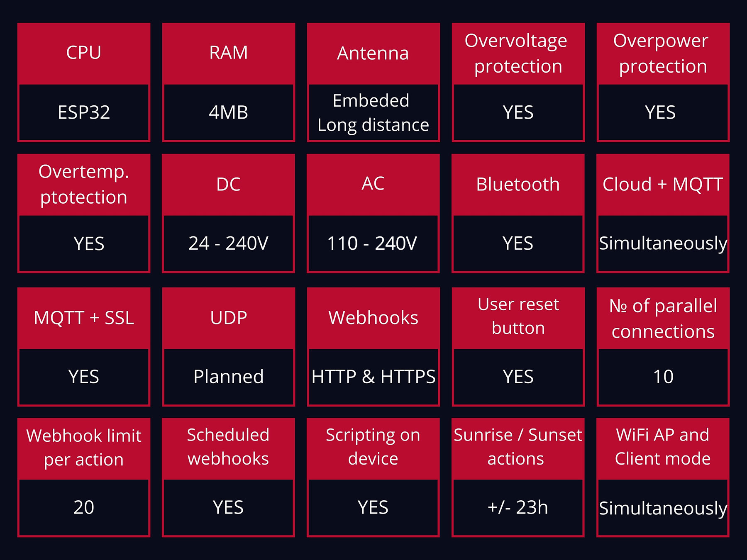Select the 110 - 240V AC value
This screenshot has width=747, height=560.
pyautogui.click(x=373, y=243)
